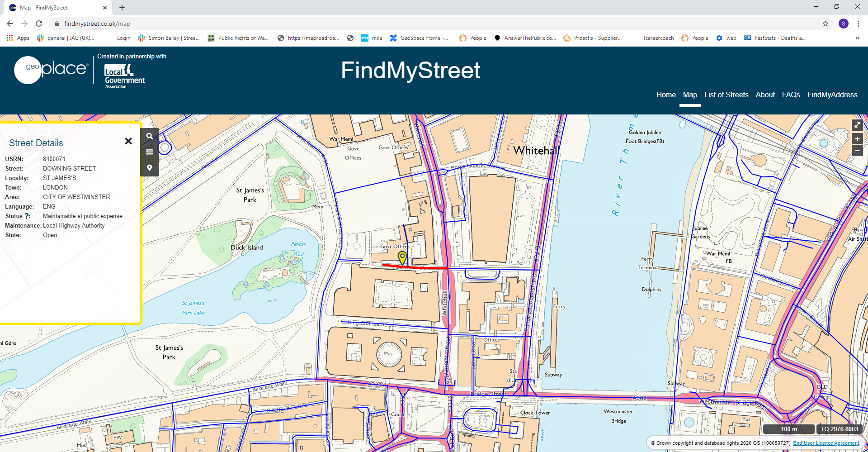This screenshot has width=868, height=452.
Task: Click the TQ 2976 8003 grid reference
Action: 839,429
